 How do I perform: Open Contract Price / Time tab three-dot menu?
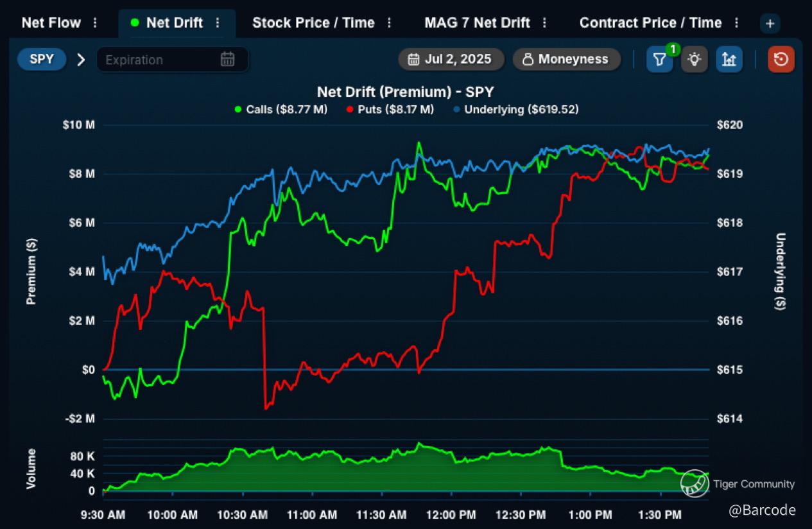point(736,23)
